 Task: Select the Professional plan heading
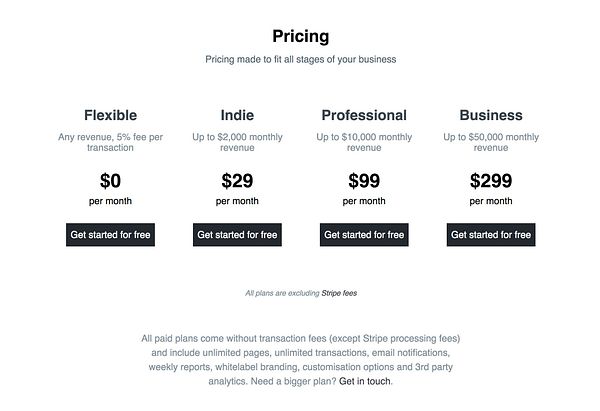[364, 115]
